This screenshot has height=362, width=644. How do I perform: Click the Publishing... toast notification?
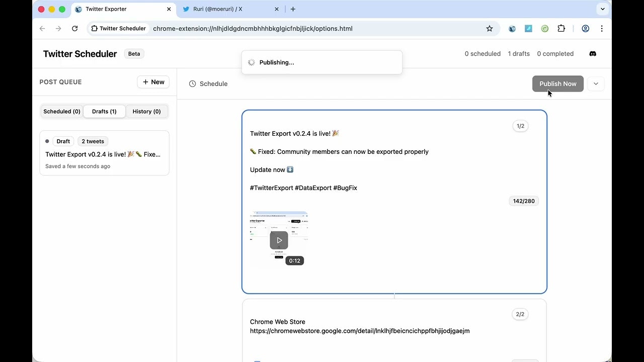(321, 62)
